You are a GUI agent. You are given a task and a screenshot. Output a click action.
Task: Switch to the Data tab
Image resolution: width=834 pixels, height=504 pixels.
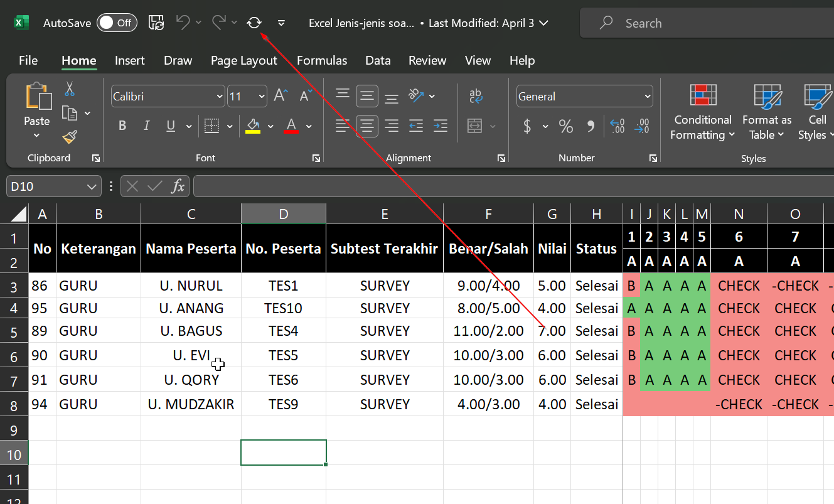[x=378, y=60]
